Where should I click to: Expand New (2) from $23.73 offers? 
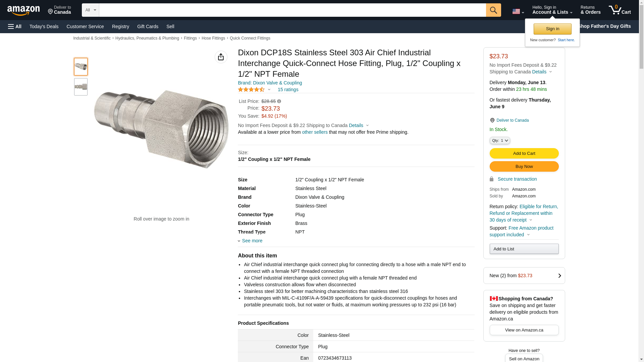click(524, 276)
